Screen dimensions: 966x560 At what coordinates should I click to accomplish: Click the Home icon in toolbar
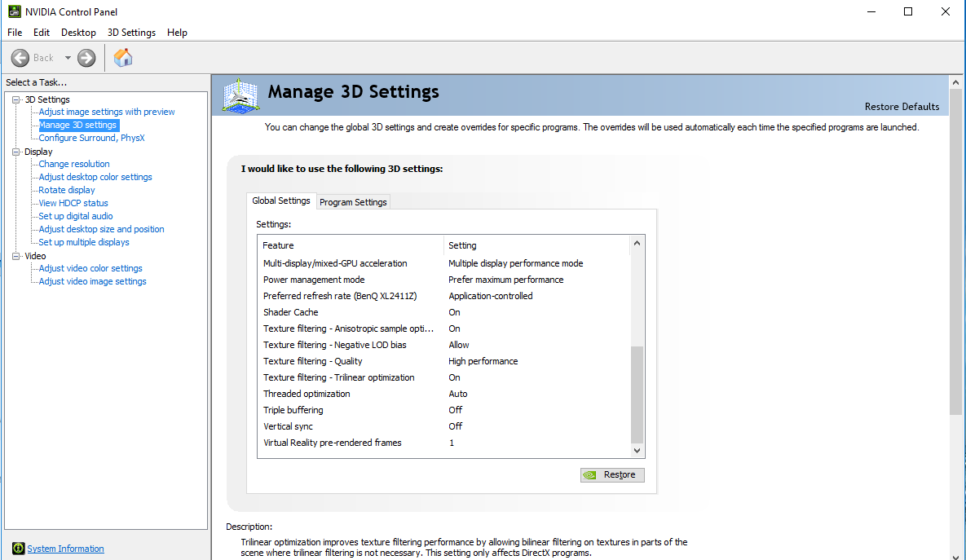pos(123,57)
